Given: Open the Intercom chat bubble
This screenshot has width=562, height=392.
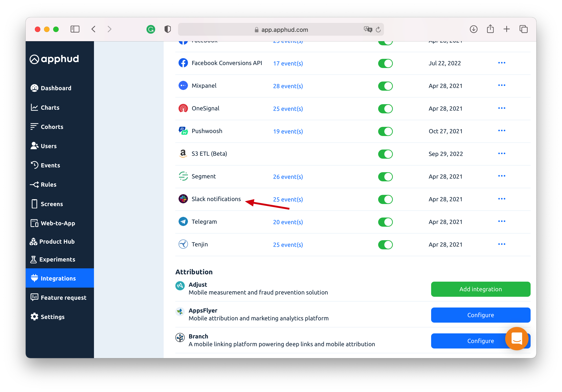Looking at the screenshot, I should (517, 338).
